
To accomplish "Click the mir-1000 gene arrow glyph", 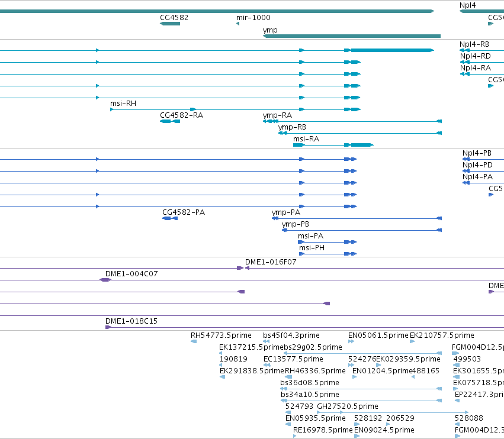I will tap(238, 24).
